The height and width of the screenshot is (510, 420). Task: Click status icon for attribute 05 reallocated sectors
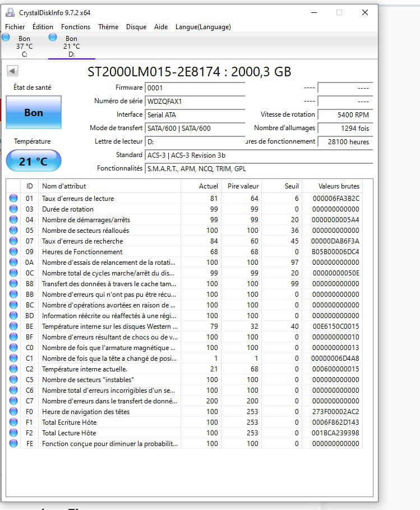[13, 231]
